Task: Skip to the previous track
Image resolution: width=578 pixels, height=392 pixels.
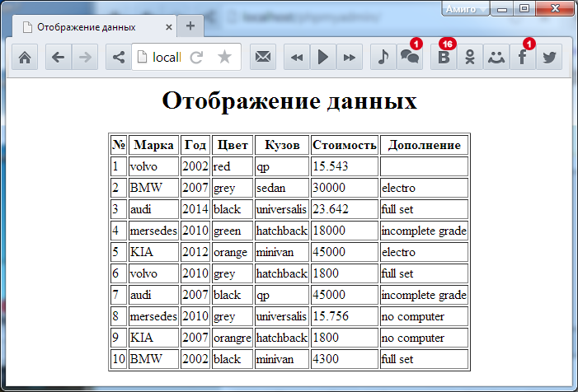Action: coord(297,58)
